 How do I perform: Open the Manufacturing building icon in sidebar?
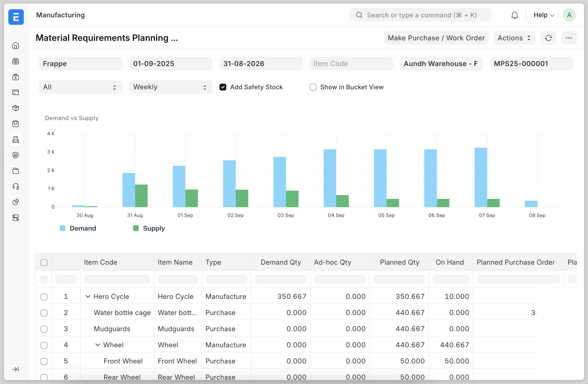16,139
